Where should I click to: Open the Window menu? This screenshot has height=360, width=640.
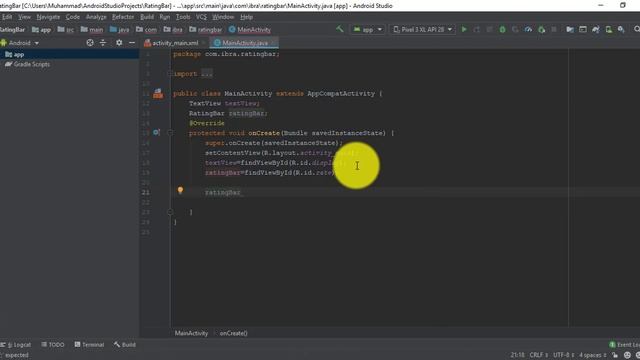coord(223,17)
